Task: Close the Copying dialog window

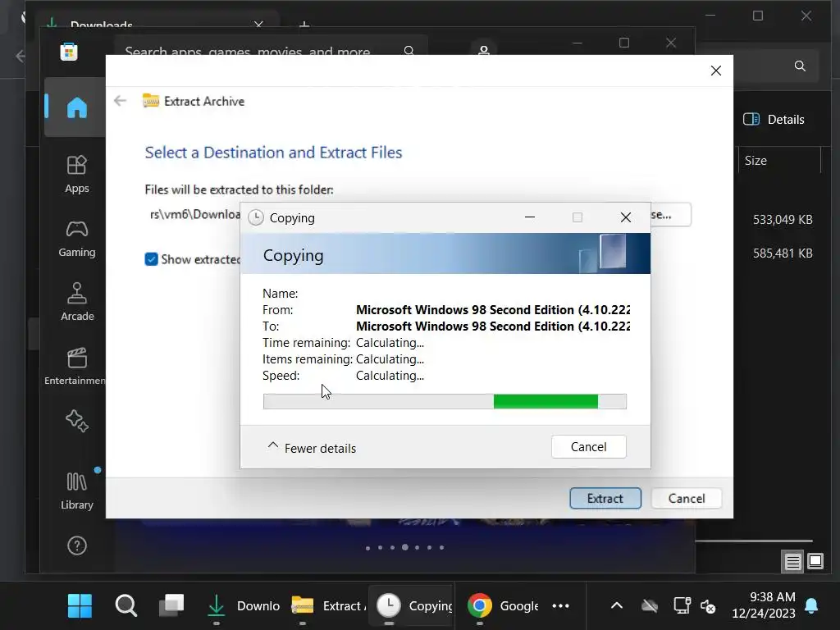Action: pyautogui.click(x=625, y=217)
